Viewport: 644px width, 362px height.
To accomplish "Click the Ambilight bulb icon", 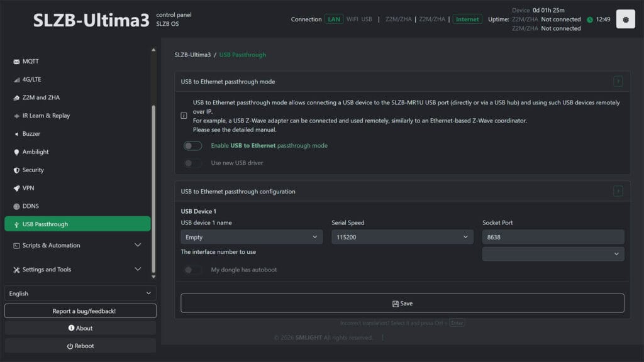I will pos(16,152).
